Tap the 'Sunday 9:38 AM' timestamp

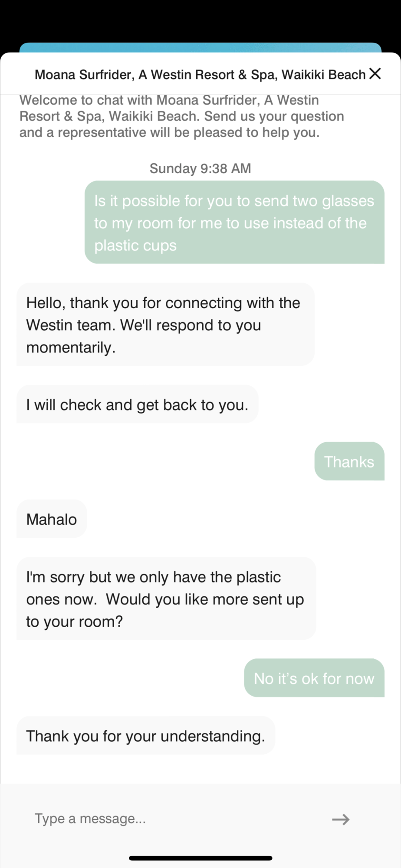click(x=200, y=168)
